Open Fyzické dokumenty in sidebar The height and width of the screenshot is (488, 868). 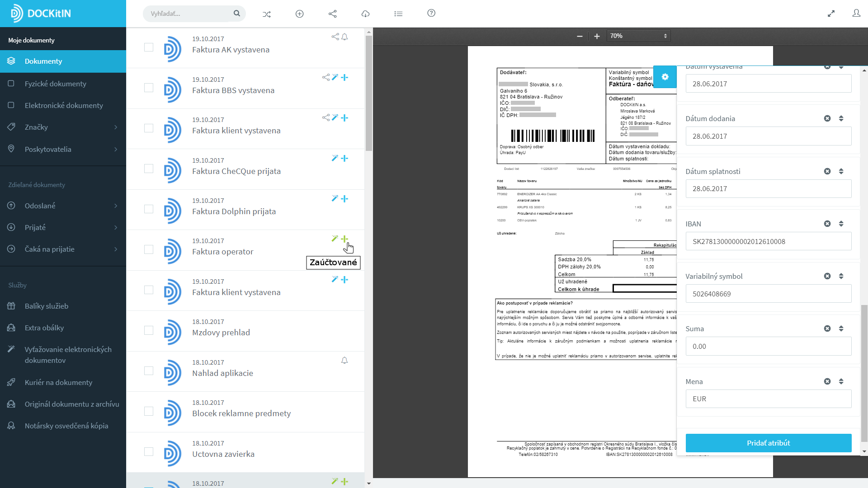point(55,84)
